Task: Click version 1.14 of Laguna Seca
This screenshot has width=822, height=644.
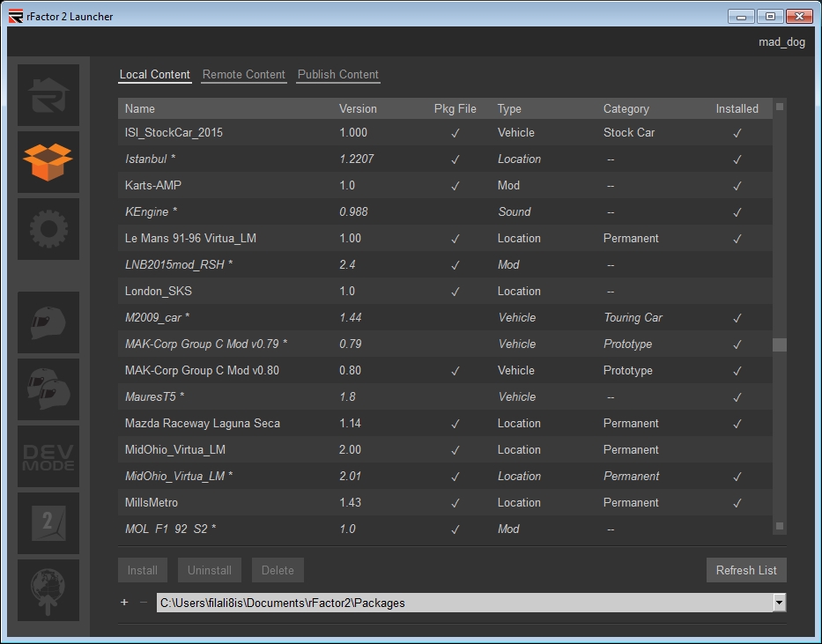Action: pos(350,423)
